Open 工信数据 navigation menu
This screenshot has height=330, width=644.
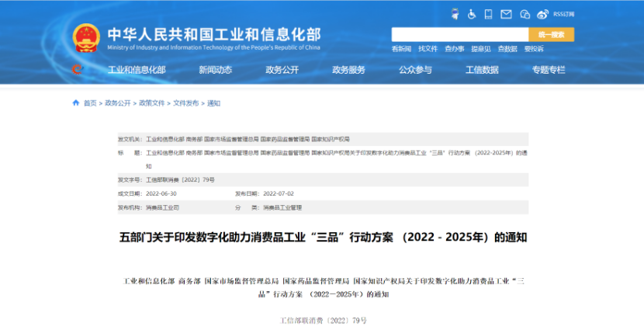(482, 70)
